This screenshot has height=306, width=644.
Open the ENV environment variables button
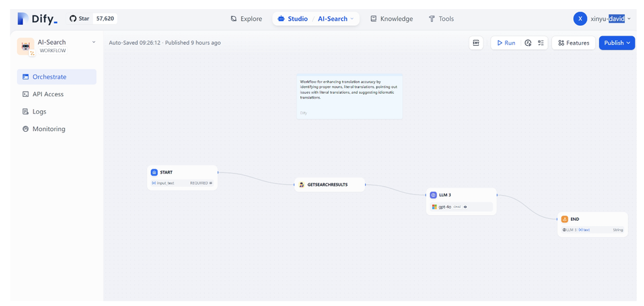(476, 43)
